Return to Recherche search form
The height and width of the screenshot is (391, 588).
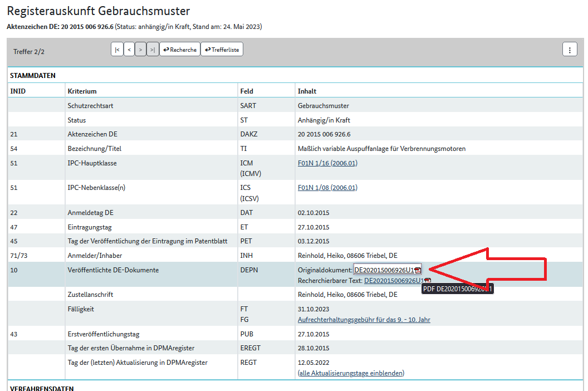[180, 50]
